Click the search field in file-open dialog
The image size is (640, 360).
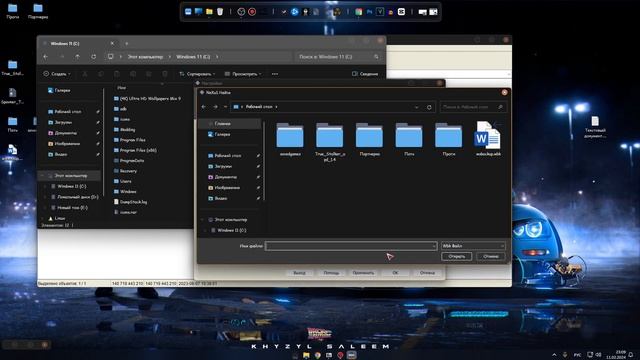coord(473,107)
